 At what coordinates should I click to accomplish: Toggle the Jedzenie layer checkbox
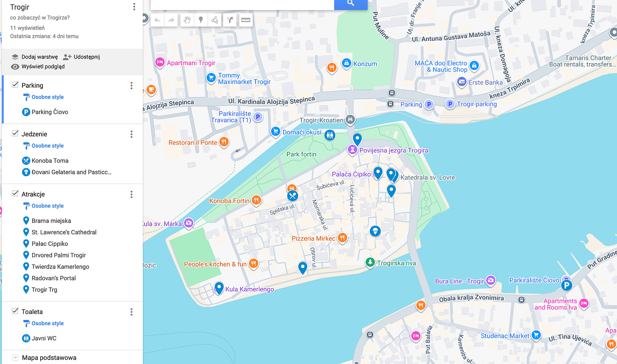click(15, 133)
